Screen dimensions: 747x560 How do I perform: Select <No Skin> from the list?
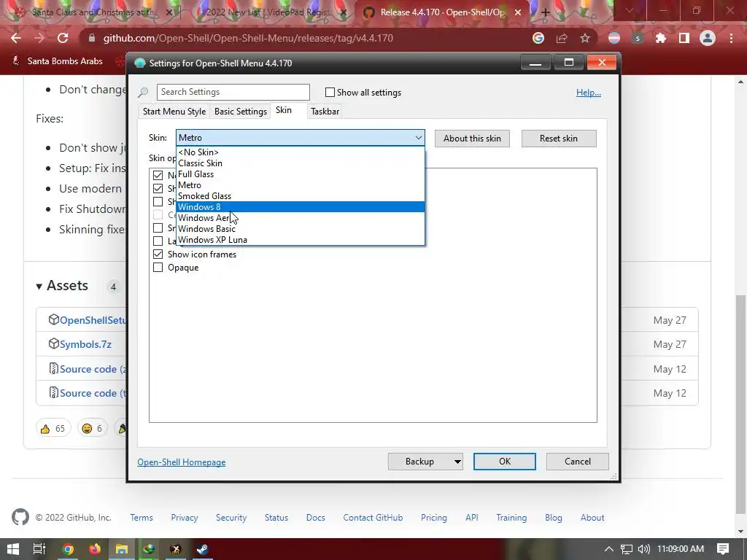[x=300, y=152]
